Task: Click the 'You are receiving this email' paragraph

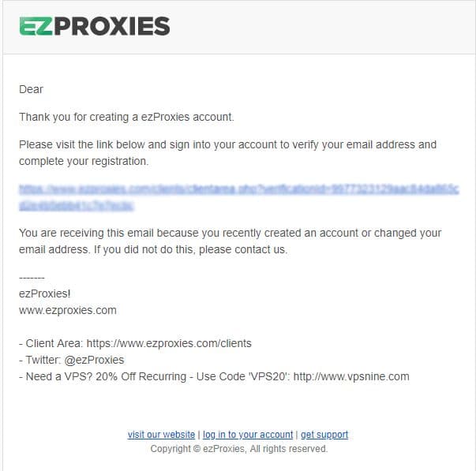Action: (x=230, y=241)
